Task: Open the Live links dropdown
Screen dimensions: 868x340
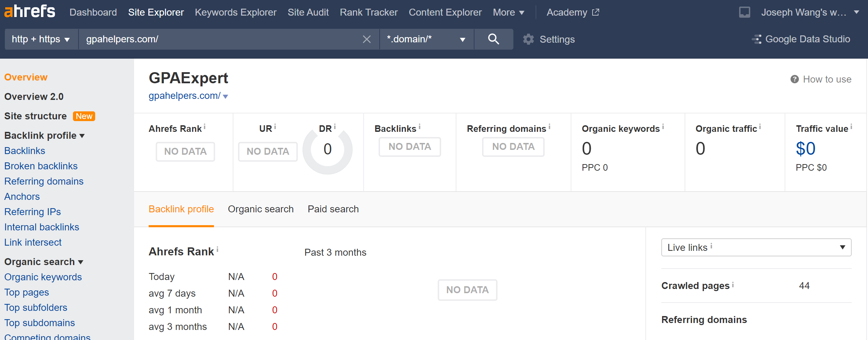Action: [756, 247]
